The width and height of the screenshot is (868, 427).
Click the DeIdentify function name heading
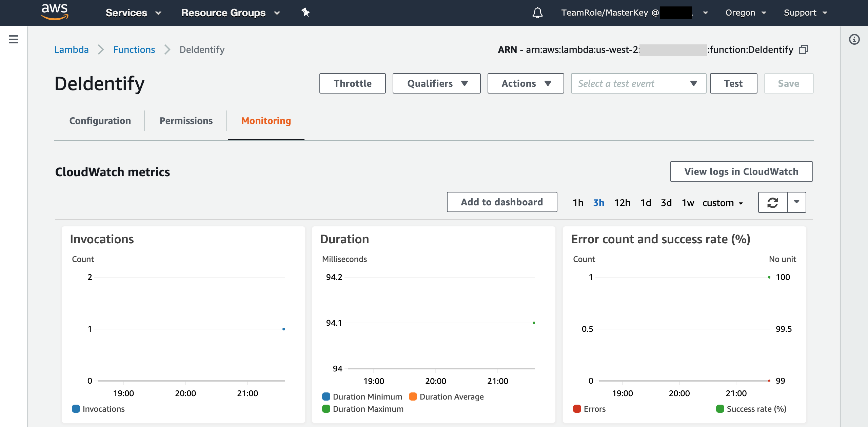point(99,83)
